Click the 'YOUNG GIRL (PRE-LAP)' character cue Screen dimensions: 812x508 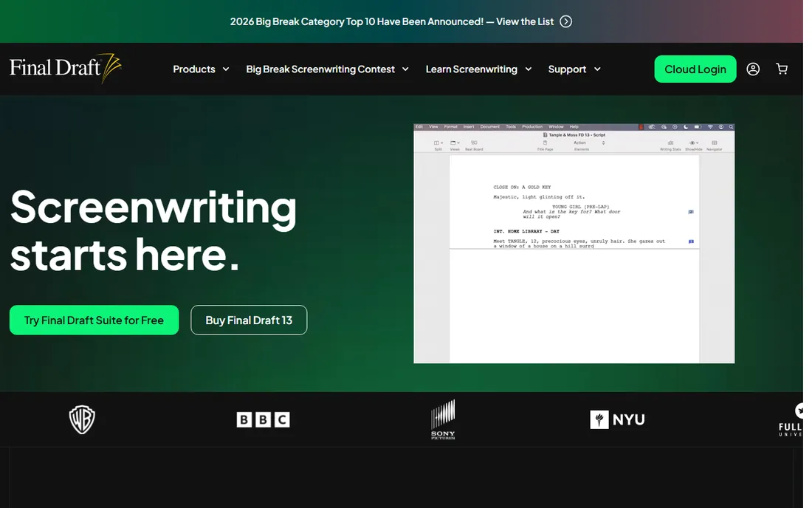tap(580, 207)
